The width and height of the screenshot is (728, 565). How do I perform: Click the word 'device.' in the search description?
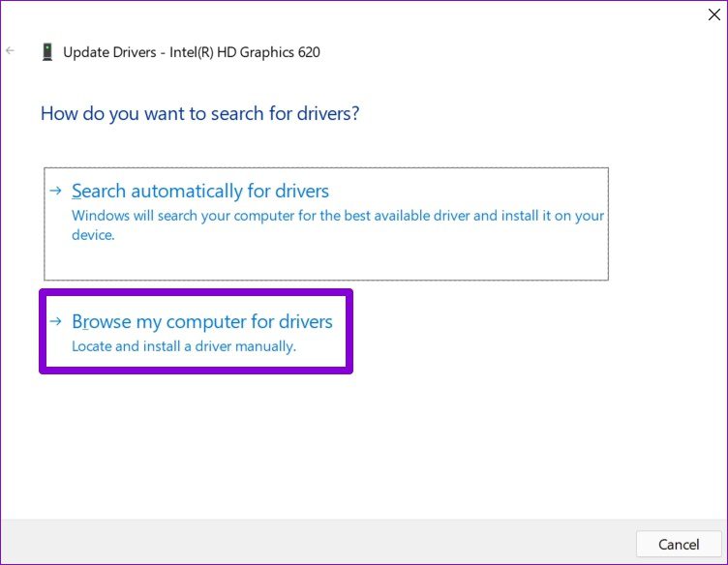pos(93,235)
